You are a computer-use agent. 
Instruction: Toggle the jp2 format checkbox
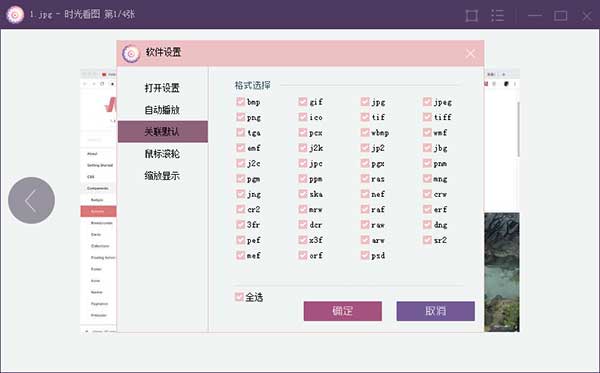click(365, 148)
